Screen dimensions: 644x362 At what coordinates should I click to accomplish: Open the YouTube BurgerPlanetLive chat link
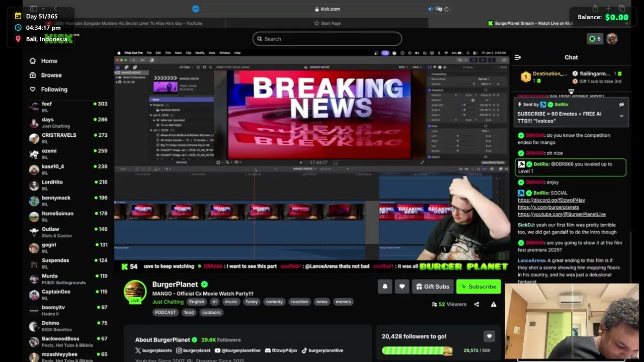pos(561,214)
